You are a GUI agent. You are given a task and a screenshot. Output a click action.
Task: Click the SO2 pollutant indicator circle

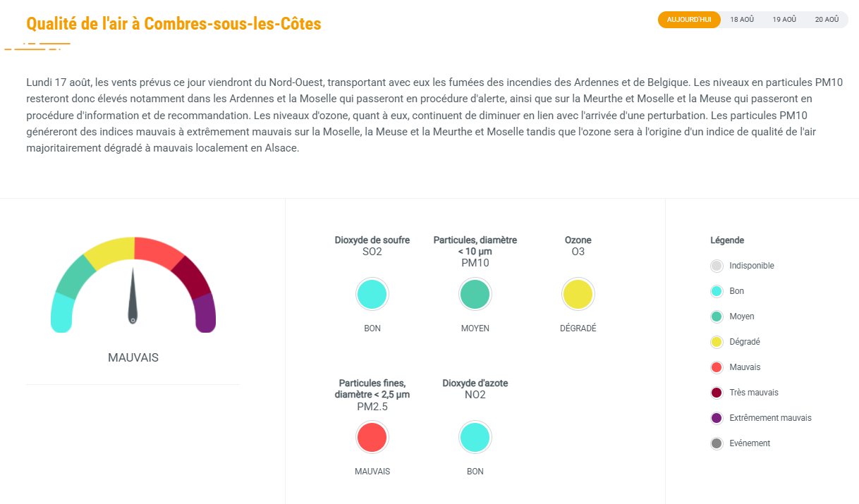372,294
